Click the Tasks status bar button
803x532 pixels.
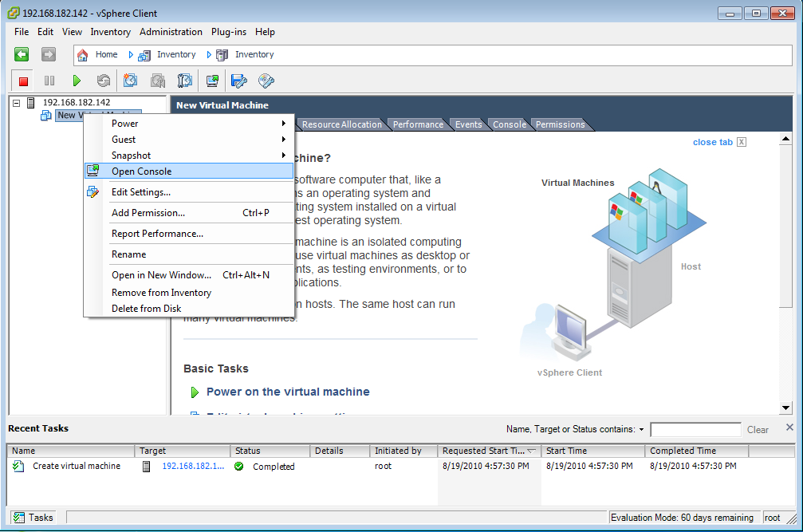tap(33, 518)
